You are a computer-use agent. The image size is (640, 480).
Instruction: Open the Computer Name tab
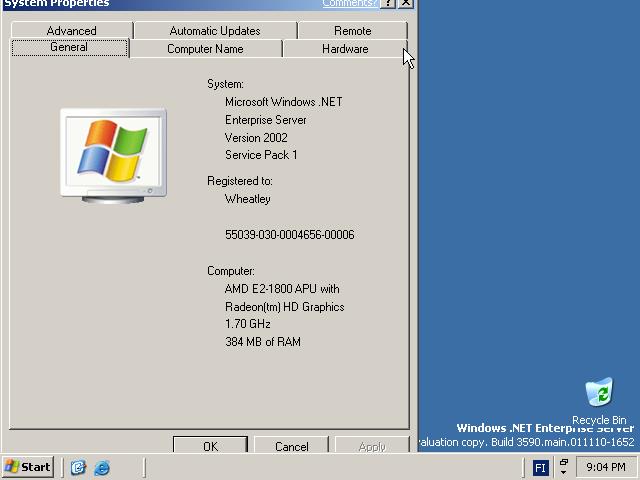[x=205, y=49]
